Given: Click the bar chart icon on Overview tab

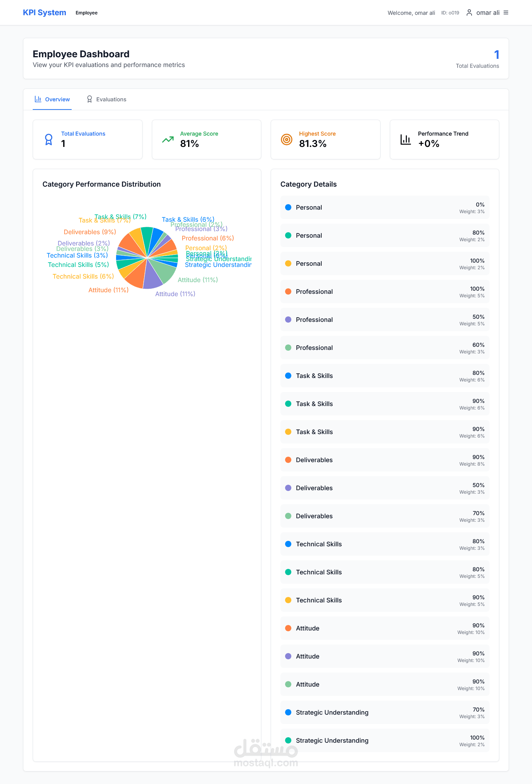Looking at the screenshot, I should tap(38, 99).
